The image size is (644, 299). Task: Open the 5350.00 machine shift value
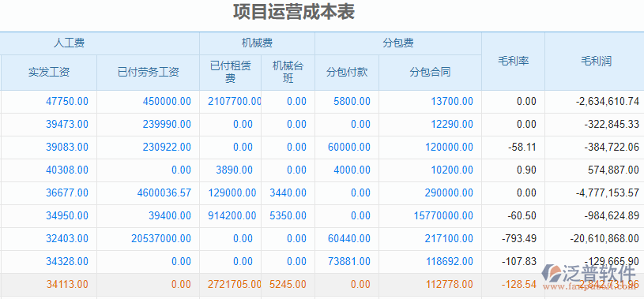coord(288,215)
